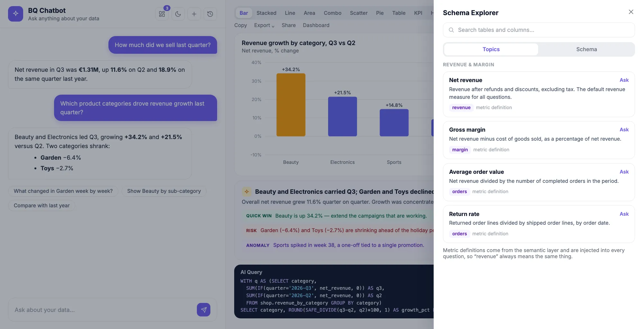Click the suggestion 'What changed in Garden week by week?'
The width and height of the screenshot is (644, 329).
click(63, 191)
